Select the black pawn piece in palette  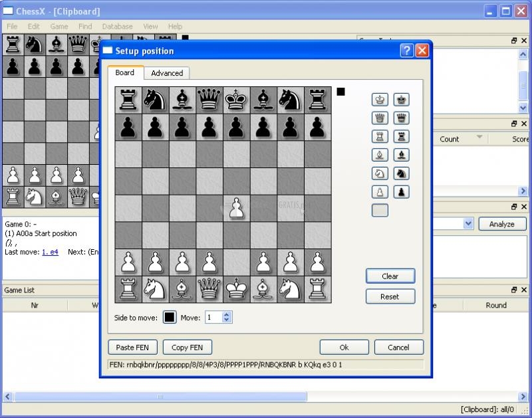402,192
